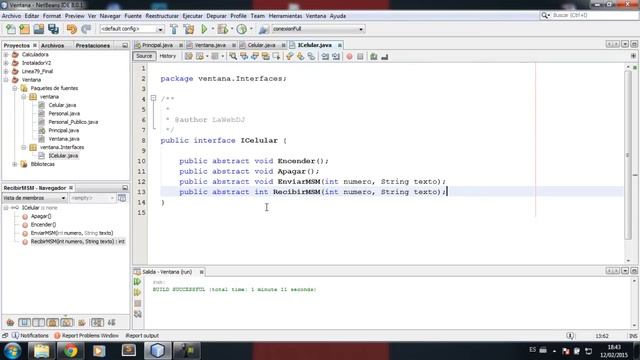
Task: Minimize the Proyectos panel group
Action: (x=125, y=45)
